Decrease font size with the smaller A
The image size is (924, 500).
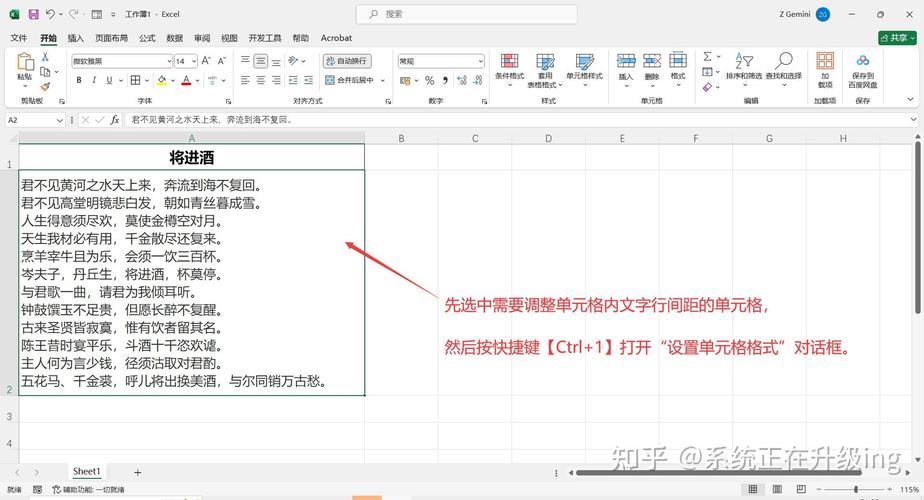(222, 61)
